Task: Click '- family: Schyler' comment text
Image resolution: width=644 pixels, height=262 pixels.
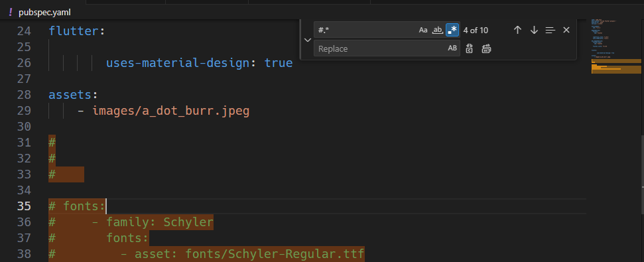Action: pyautogui.click(x=153, y=222)
